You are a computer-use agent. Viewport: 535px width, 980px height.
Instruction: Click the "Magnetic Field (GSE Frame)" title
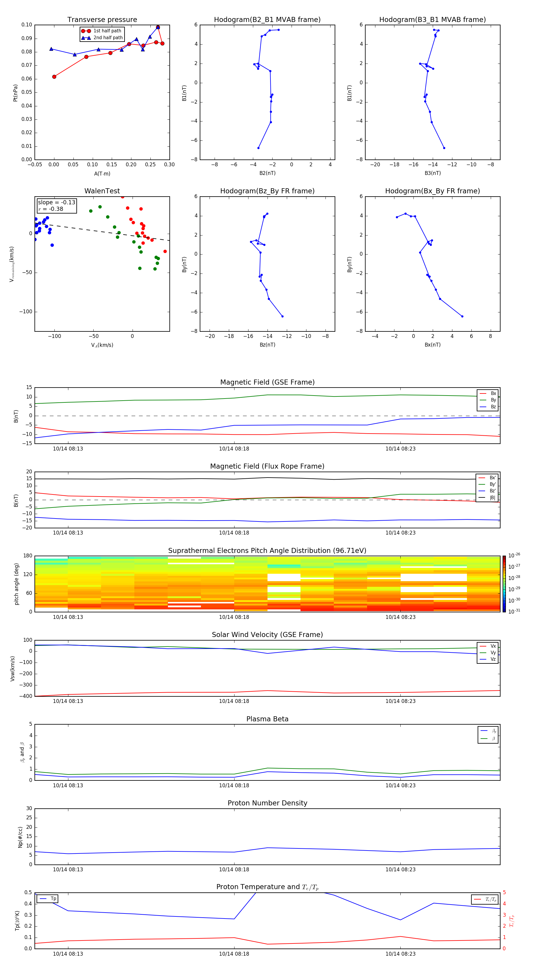267,382
